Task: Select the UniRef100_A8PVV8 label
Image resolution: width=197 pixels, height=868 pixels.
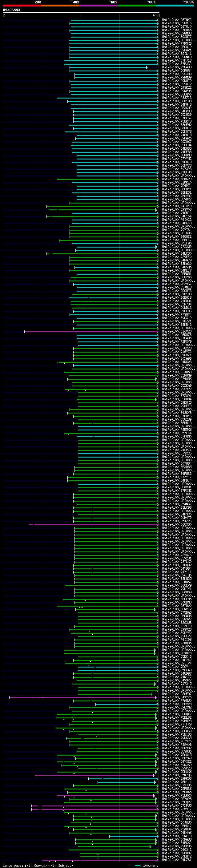Action: click(177, 704)
